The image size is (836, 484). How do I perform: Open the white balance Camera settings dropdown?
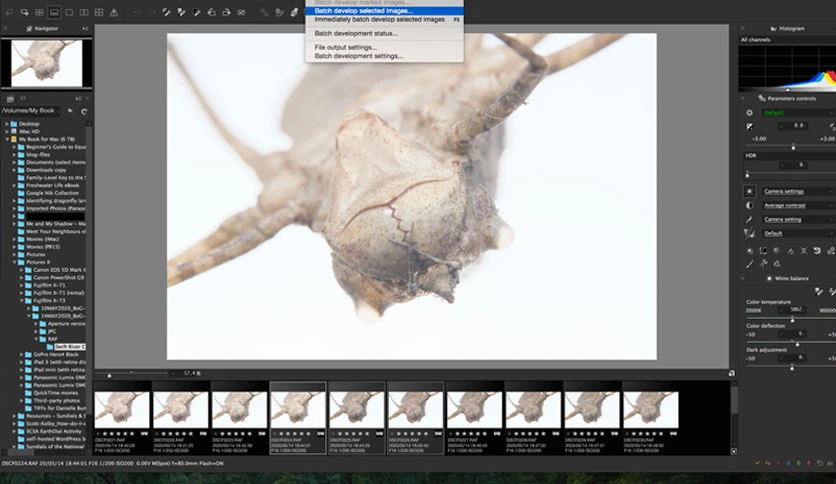coord(798,191)
